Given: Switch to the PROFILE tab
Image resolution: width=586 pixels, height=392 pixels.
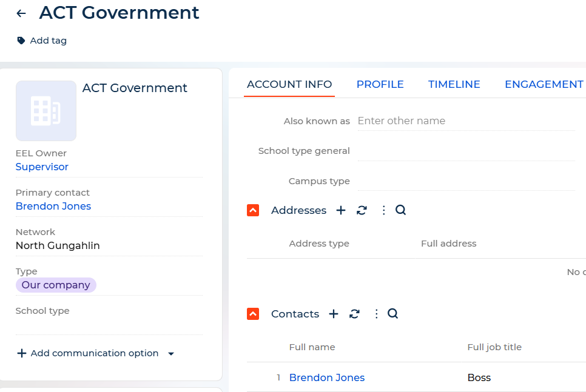Looking at the screenshot, I should pos(380,84).
